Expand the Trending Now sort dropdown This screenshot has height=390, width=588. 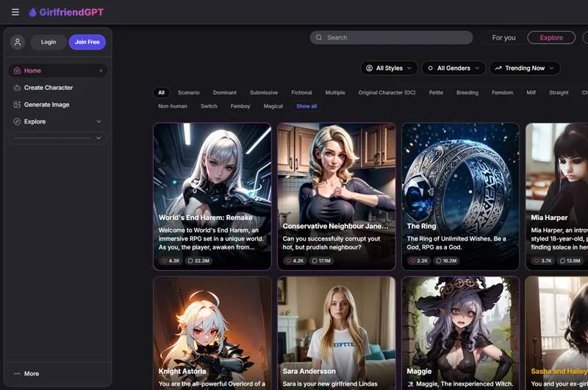coord(524,68)
